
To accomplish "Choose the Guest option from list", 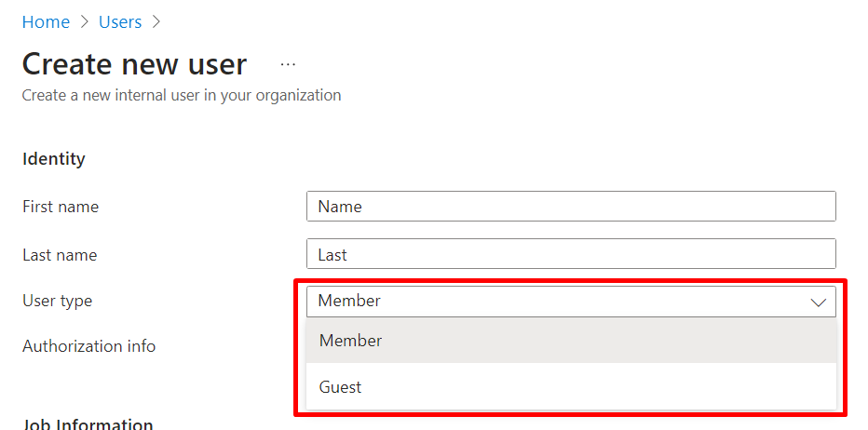I will click(x=340, y=387).
